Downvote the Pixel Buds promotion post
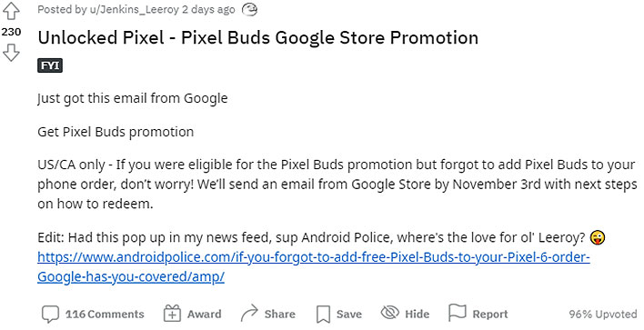Screen dimensions: 644x330 (11, 53)
